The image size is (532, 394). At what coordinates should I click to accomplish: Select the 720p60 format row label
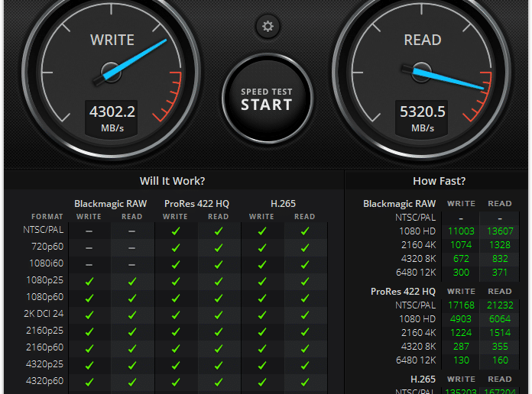point(47,247)
